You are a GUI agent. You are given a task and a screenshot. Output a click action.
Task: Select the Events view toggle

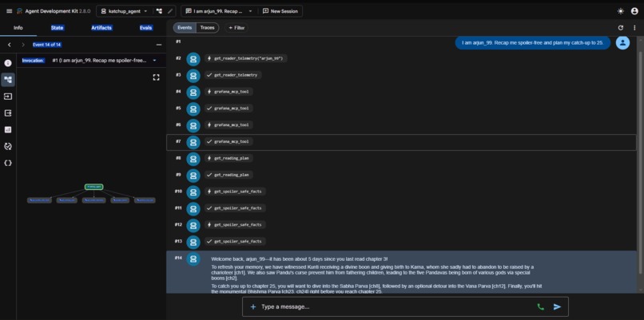click(x=185, y=28)
